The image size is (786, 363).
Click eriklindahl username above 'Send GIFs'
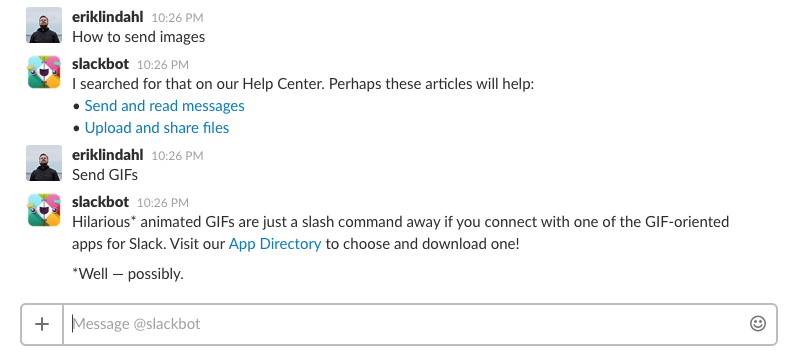(108, 155)
